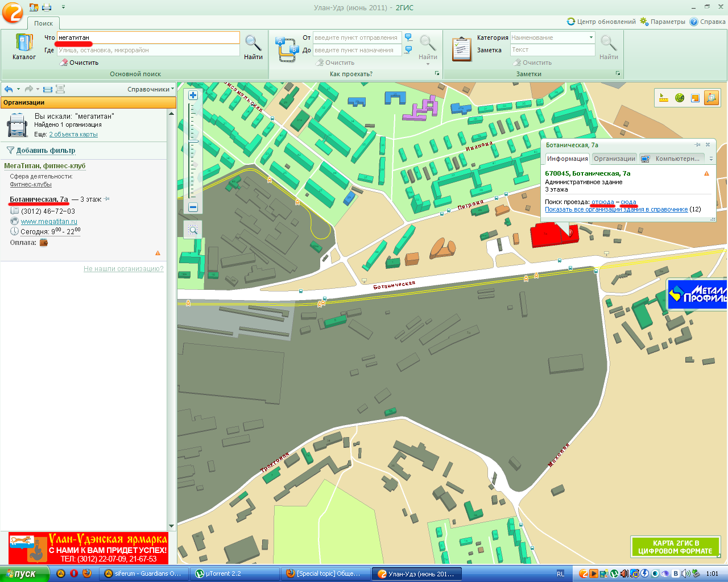Viewport: 728px width, 582px height.
Task: Expand more tabs arrow in info popup
Action: [x=711, y=159]
